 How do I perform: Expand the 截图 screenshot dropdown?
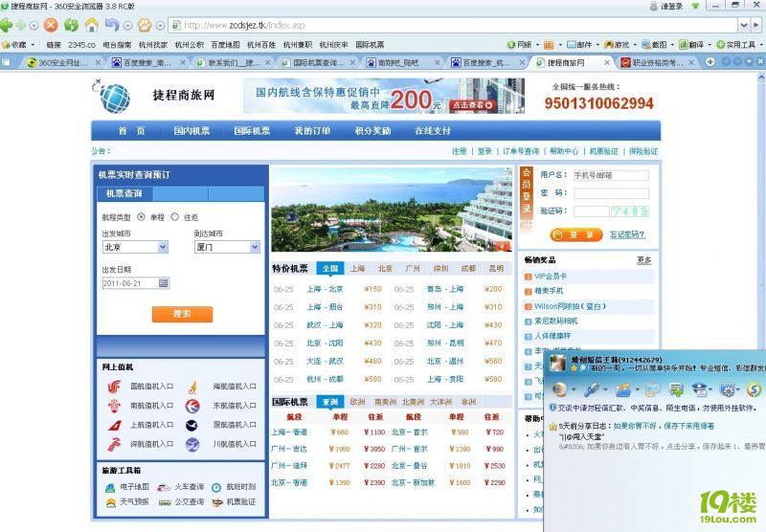672,44
